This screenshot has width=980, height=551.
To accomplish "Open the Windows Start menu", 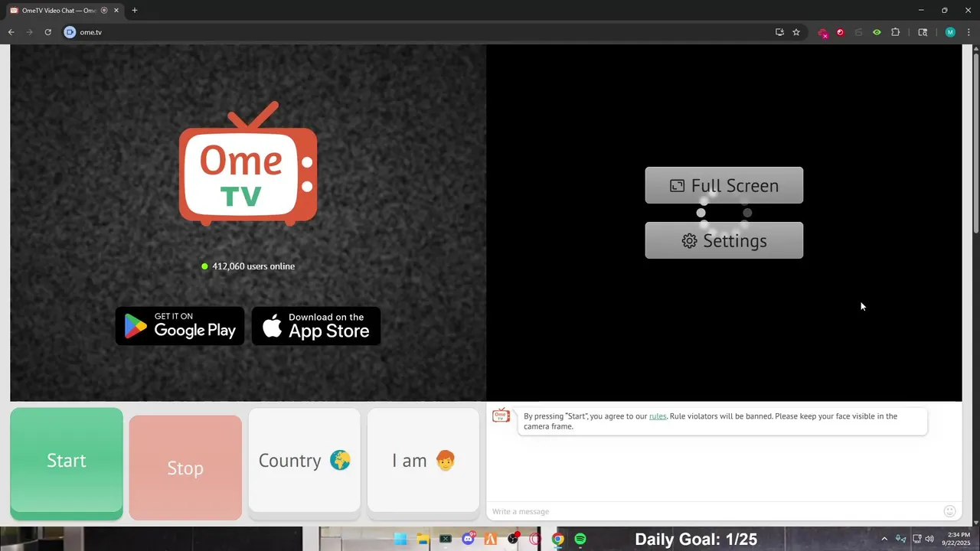I will [x=400, y=539].
